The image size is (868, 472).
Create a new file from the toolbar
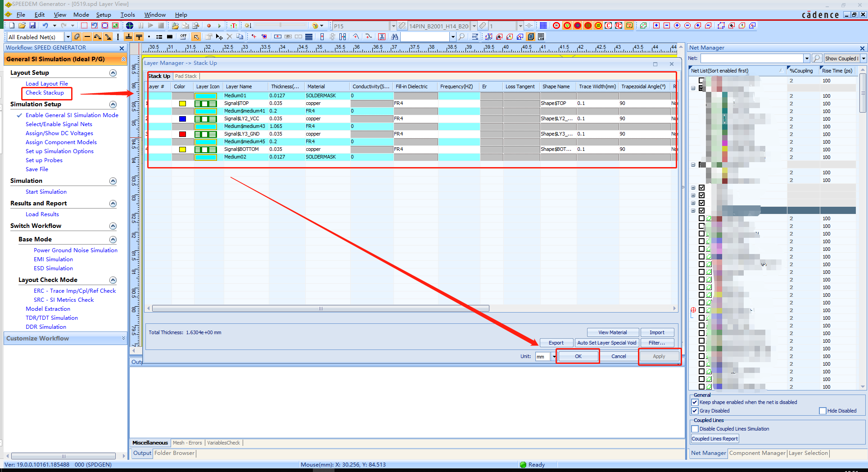12,26
